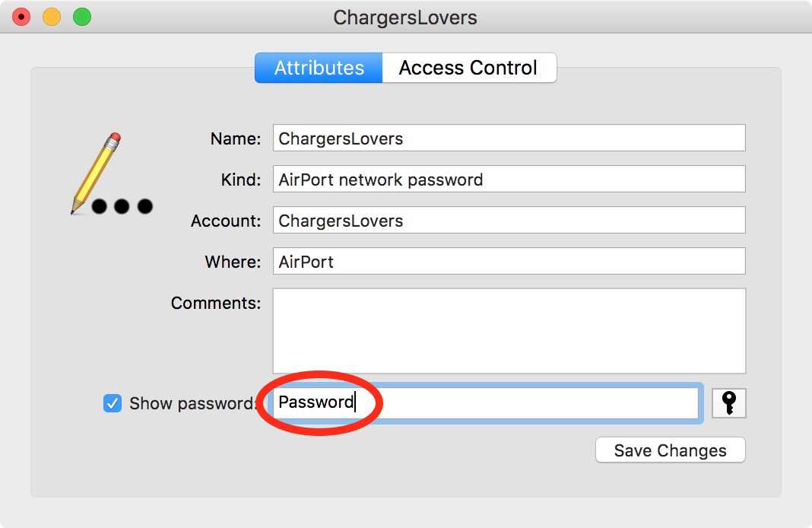Select the Where field containing AirPort

click(x=508, y=262)
